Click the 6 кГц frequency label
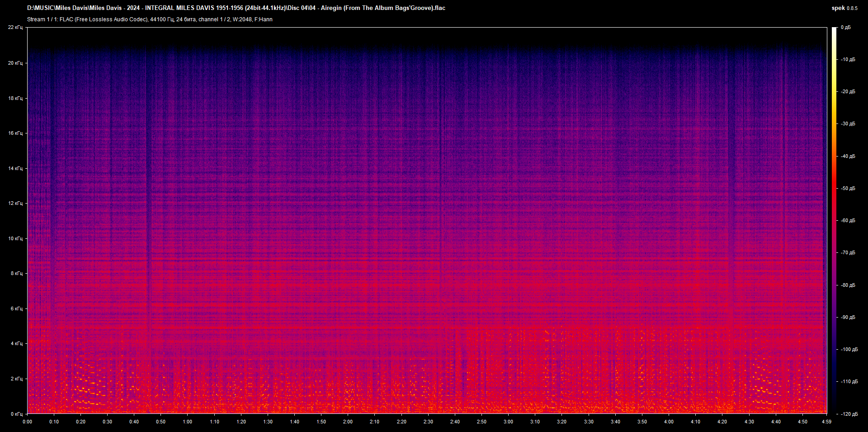 tap(17, 309)
